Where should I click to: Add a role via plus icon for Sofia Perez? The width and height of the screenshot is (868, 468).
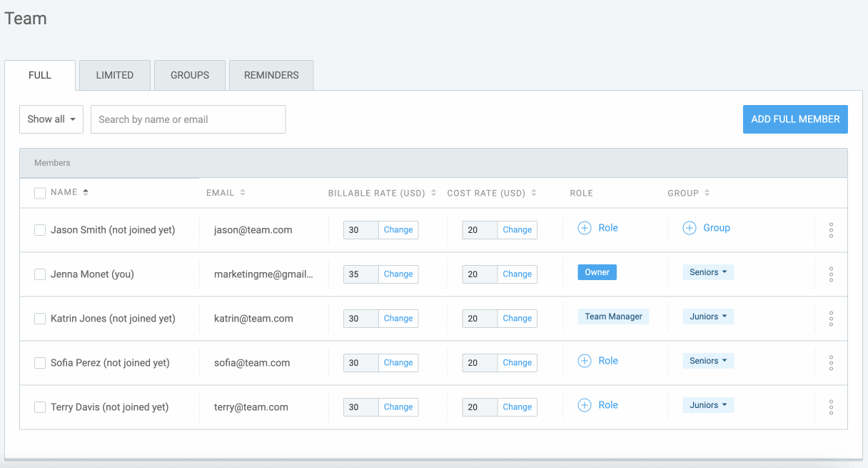click(x=584, y=360)
